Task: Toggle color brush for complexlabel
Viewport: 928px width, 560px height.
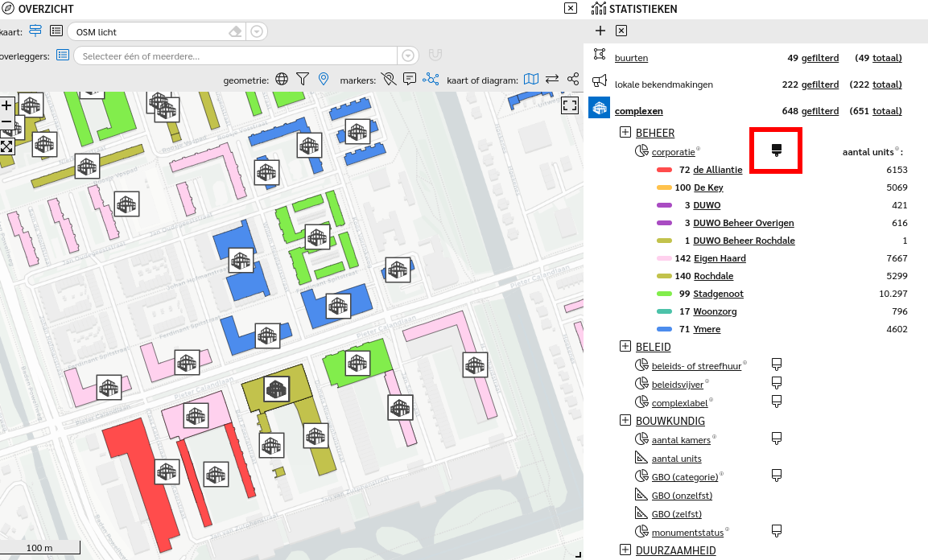Action: 777,401
